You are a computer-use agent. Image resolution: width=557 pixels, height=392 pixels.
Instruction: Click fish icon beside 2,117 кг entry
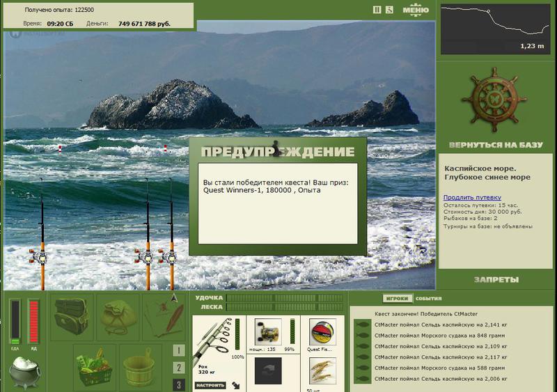[x=362, y=357]
